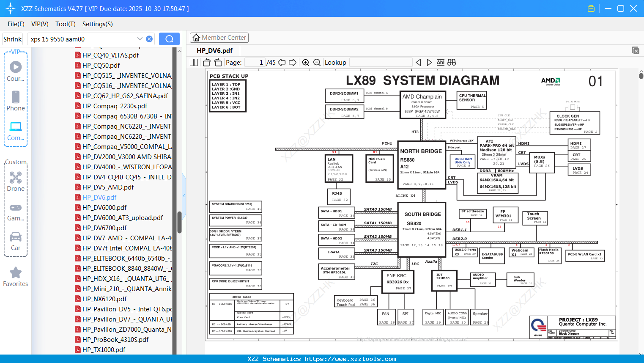Click the Lookup text field
The height and width of the screenshot is (363, 644).
coord(381,62)
